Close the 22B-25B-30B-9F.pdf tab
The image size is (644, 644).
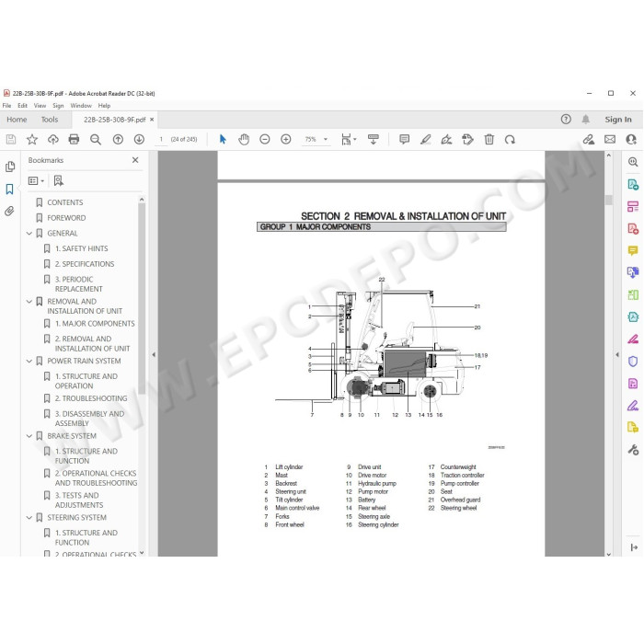tap(152, 120)
